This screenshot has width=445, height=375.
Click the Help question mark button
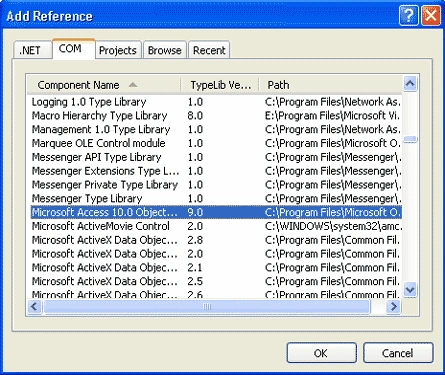pyautogui.click(x=409, y=15)
